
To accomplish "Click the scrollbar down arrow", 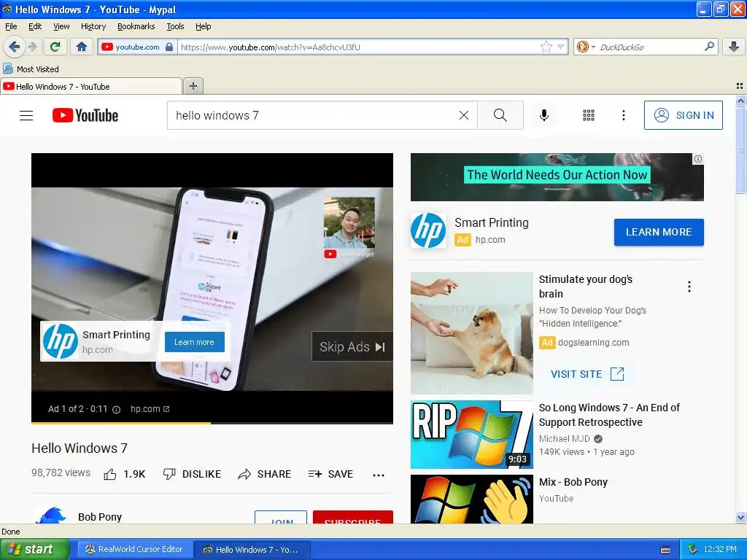I will coord(740,517).
